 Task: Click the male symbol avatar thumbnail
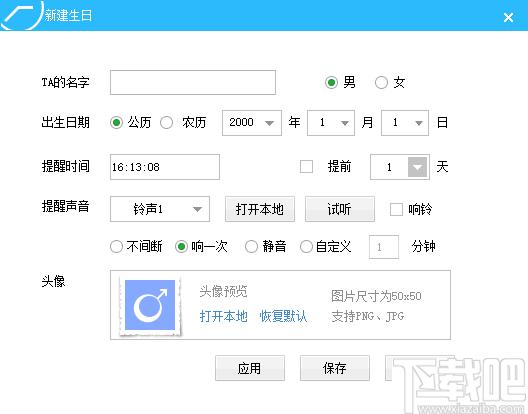(x=150, y=305)
